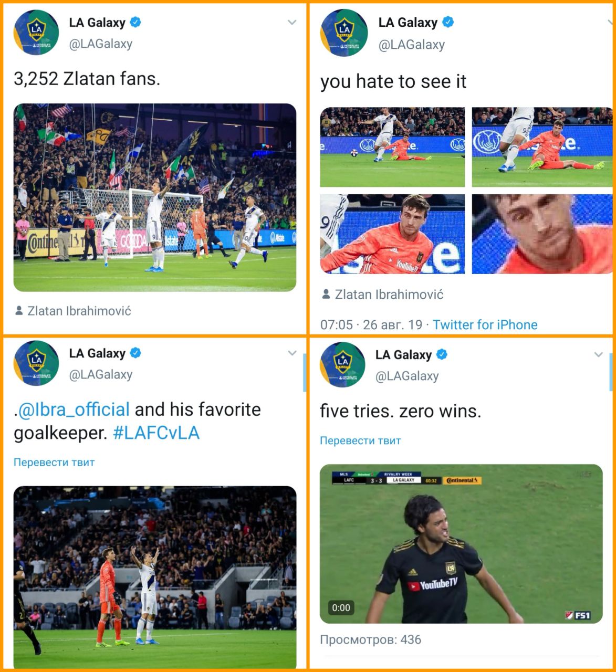616x672 pixels.
Task: Click verified badge in 'five tries. zero wins.' tweet
Action: point(442,354)
